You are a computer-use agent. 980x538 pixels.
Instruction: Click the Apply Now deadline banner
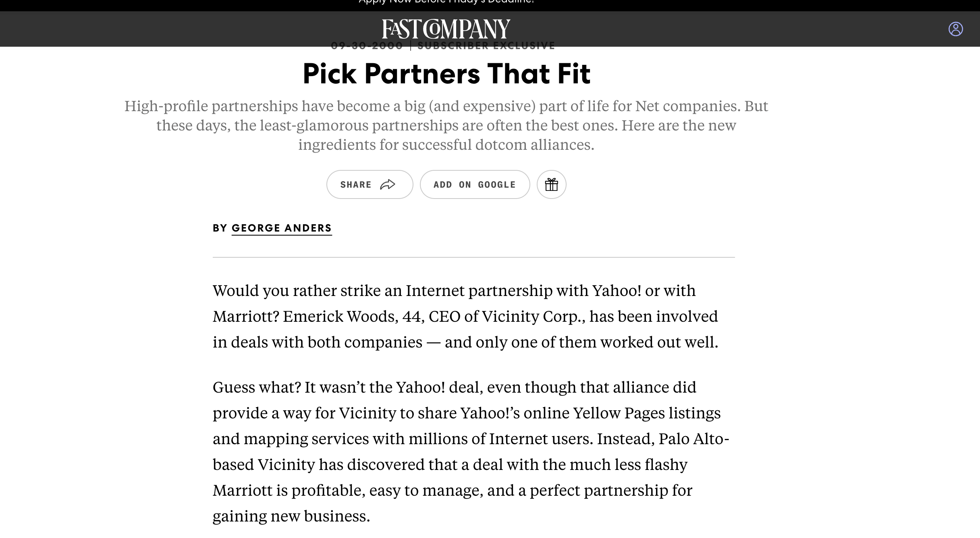(x=446, y=2)
